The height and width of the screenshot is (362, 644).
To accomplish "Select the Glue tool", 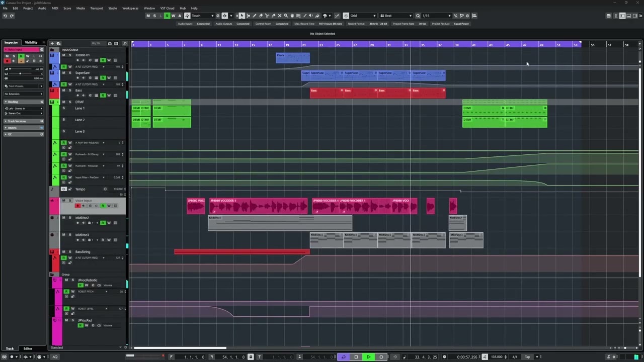I will pyautogui.click(x=273, y=16).
